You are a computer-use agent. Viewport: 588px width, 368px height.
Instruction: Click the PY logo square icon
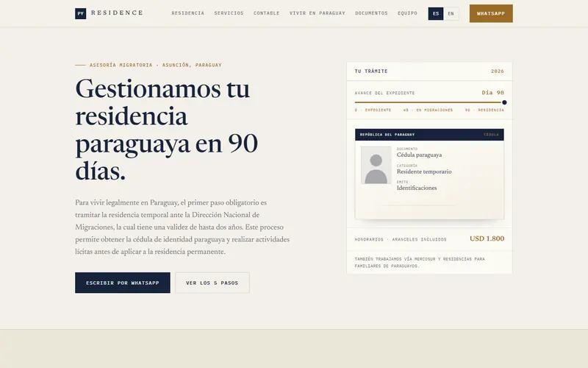pyautogui.click(x=80, y=13)
